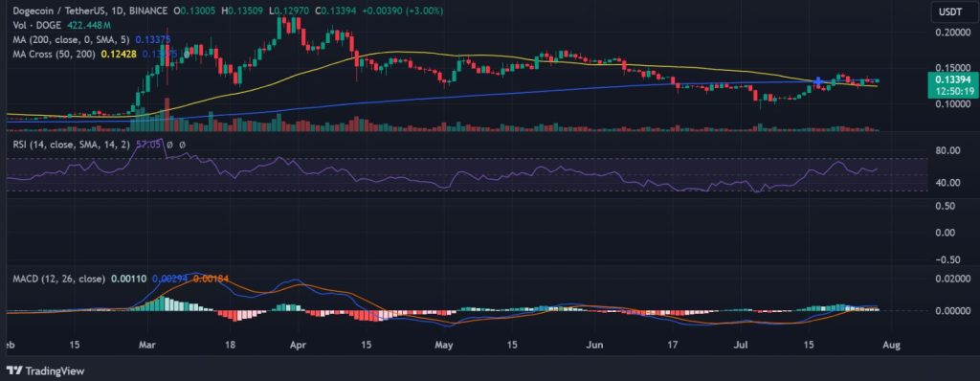
Task: Click the TradingView logo
Action: [45, 370]
